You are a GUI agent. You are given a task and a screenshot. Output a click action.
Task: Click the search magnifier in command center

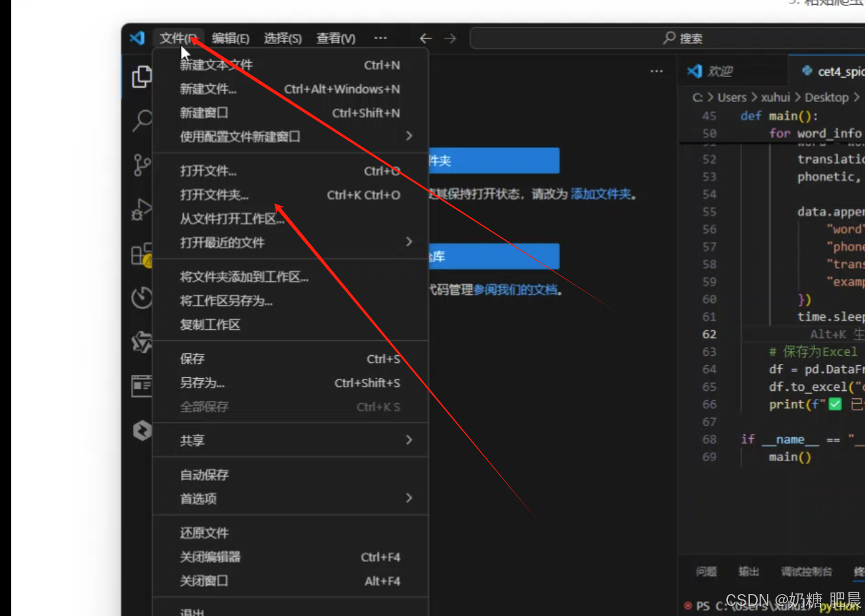(x=669, y=38)
